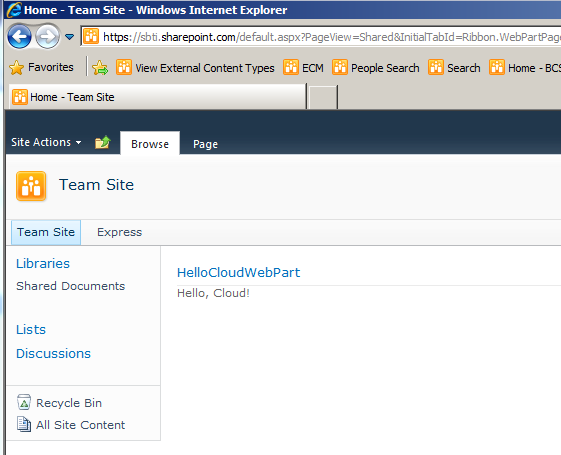Open the recent pages dropdown arrow

(x=69, y=36)
